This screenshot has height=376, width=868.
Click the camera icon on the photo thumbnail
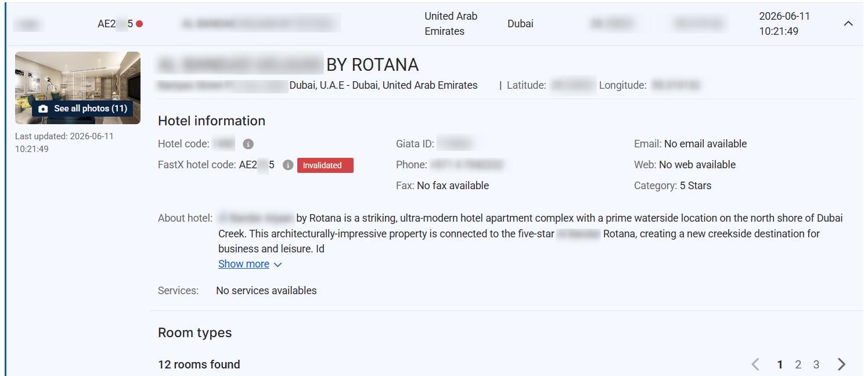click(x=43, y=109)
